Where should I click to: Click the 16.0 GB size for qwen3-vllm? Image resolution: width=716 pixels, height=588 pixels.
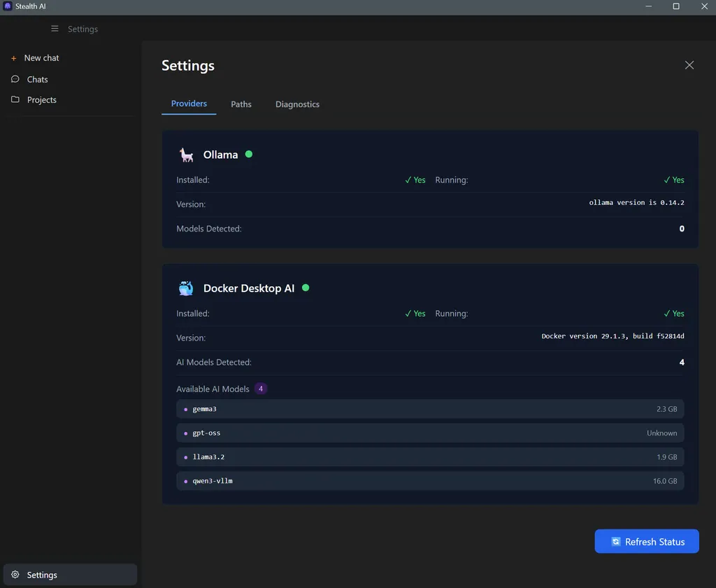point(665,481)
